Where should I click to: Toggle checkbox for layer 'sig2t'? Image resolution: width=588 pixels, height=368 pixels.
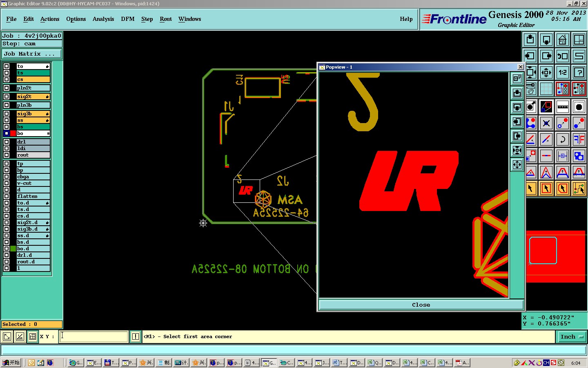tap(7, 96)
